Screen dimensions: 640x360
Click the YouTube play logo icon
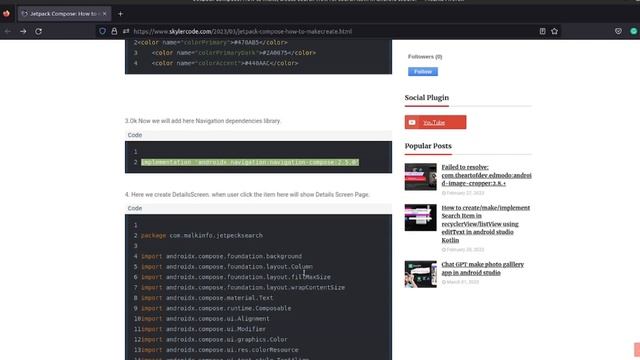[412, 122]
